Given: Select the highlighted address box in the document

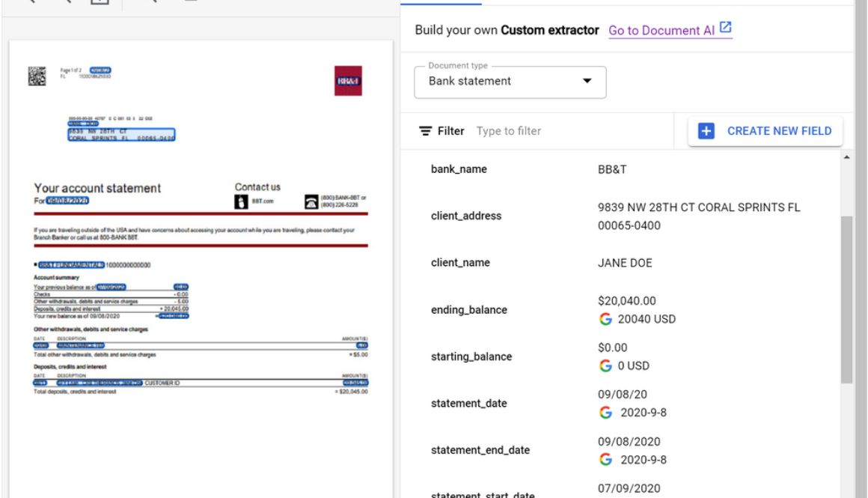Looking at the screenshot, I should pyautogui.click(x=121, y=135).
